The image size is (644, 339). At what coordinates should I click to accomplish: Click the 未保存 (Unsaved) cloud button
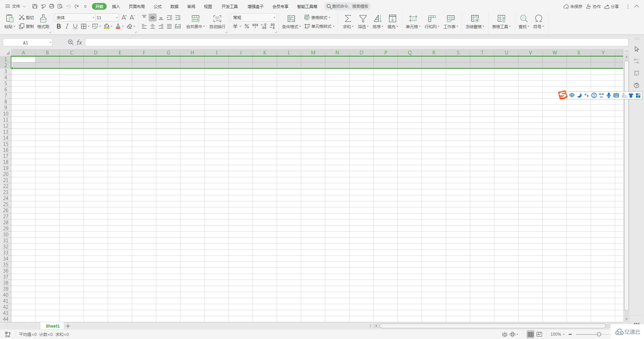click(x=573, y=6)
